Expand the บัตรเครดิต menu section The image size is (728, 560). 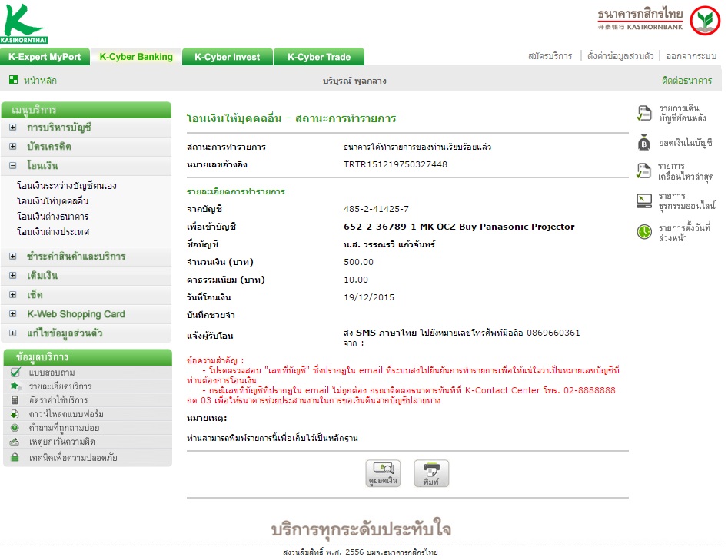click(x=13, y=146)
